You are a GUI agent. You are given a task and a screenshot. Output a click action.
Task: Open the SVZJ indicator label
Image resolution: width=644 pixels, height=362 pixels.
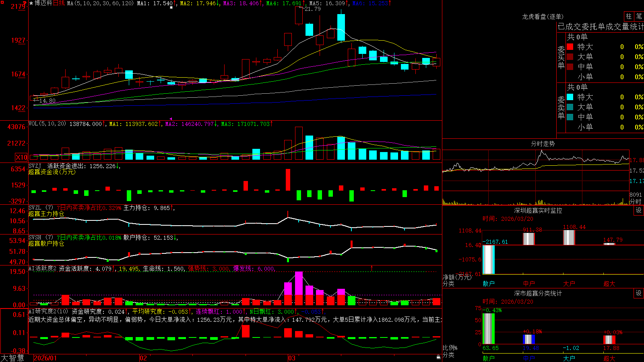(35, 166)
